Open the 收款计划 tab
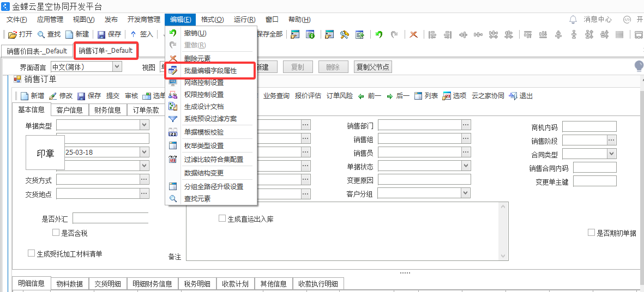 click(x=235, y=284)
